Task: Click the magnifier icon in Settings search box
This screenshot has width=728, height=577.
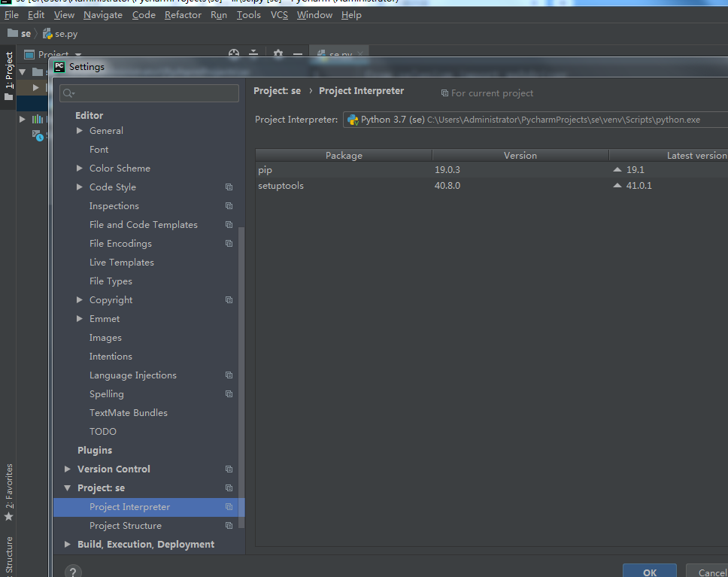Action: coord(68,93)
